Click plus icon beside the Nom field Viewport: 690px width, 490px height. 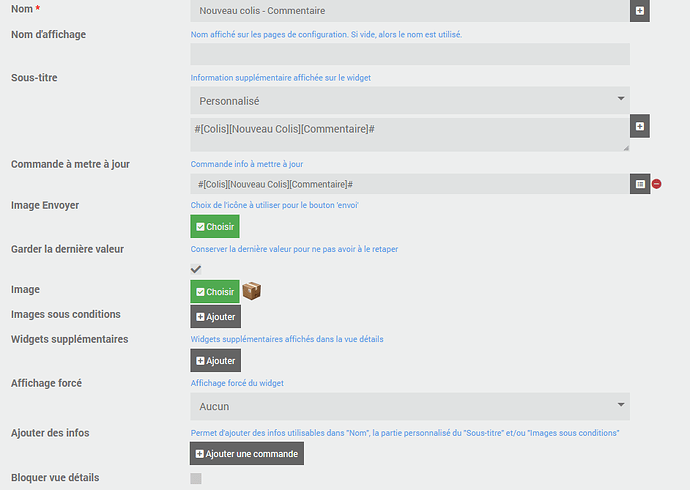tap(640, 11)
